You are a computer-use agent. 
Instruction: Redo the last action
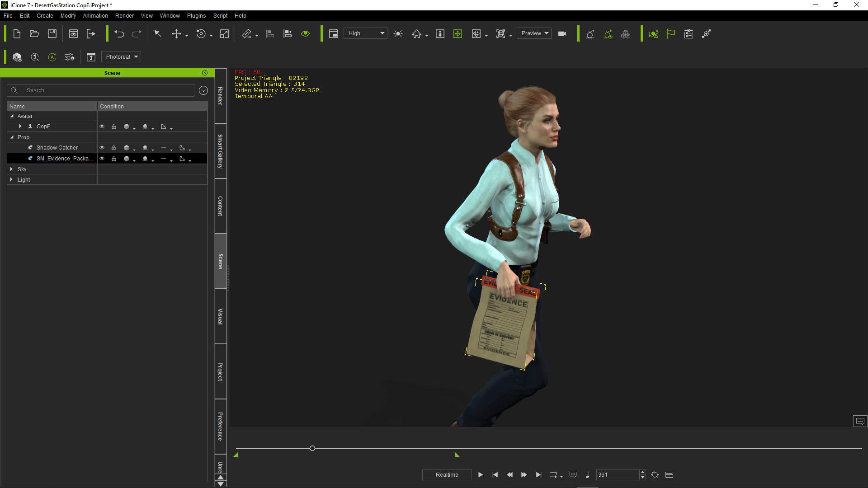(x=137, y=34)
